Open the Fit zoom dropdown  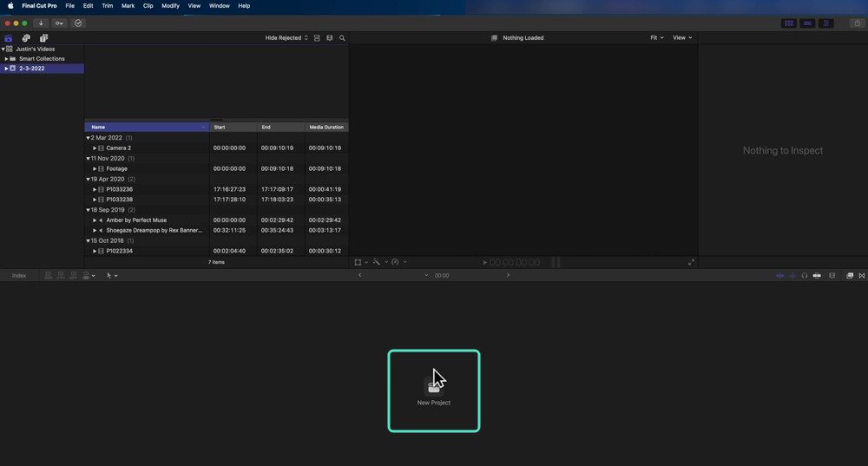coord(656,37)
